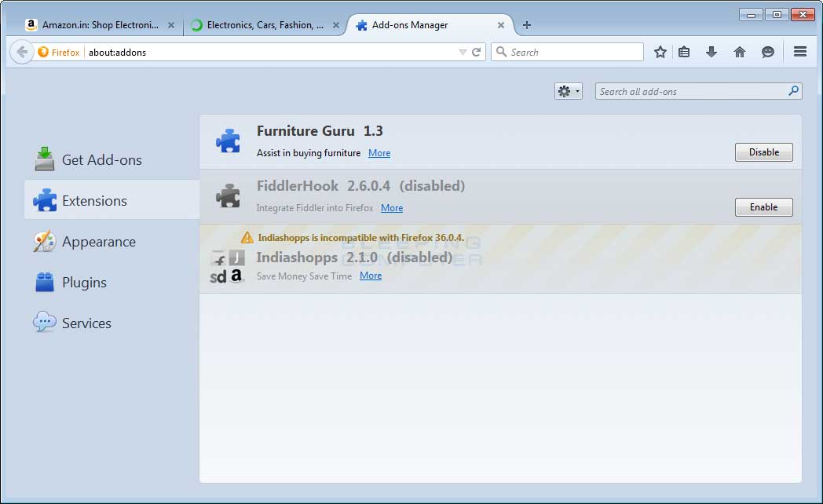
Task: Open the Hello chat smiley icon
Action: coord(768,52)
